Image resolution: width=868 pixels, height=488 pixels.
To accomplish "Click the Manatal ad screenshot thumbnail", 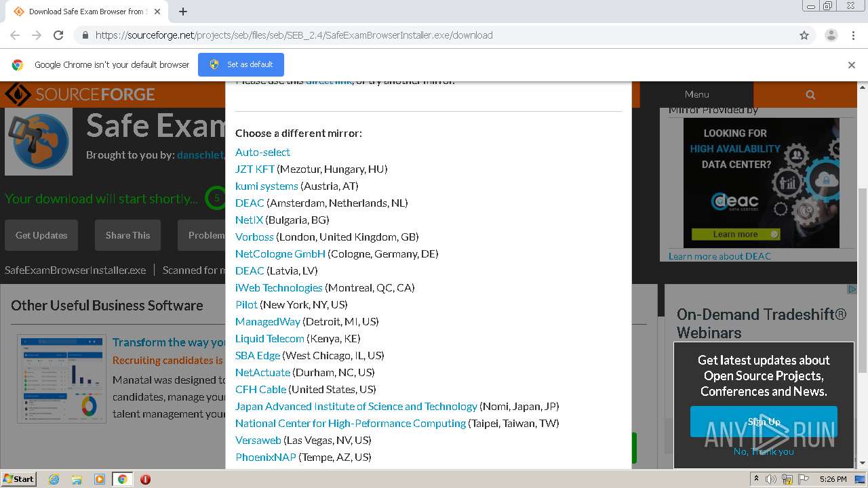I will point(62,378).
